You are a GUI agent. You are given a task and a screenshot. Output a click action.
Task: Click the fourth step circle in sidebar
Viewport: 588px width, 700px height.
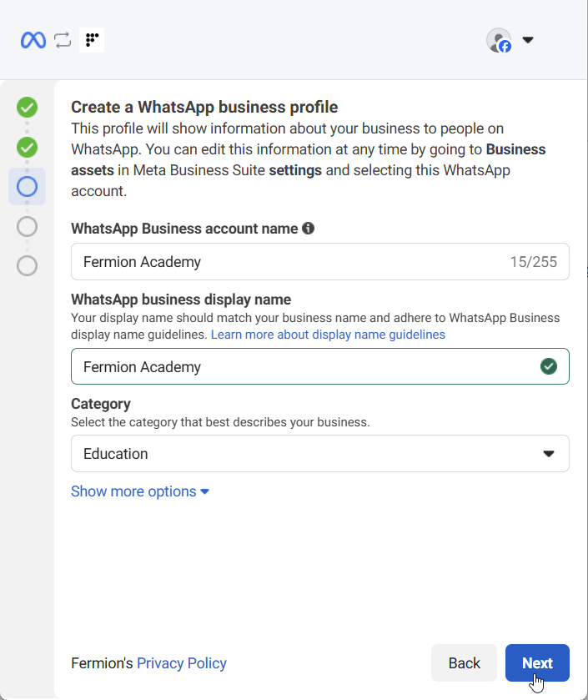click(x=26, y=226)
